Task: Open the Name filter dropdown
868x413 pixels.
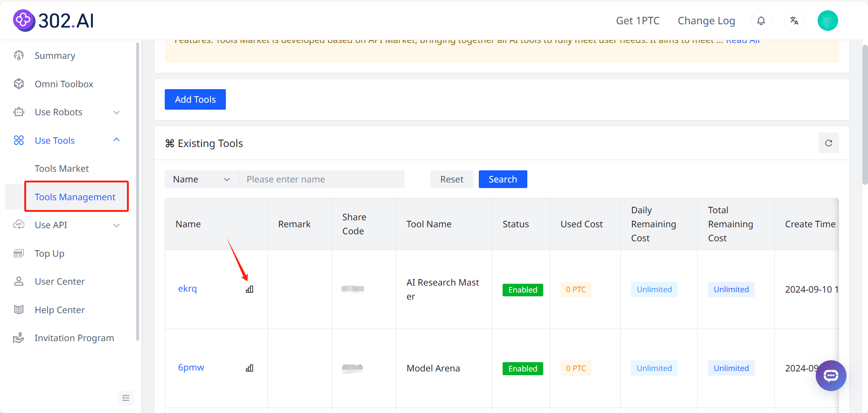Action: (201, 179)
